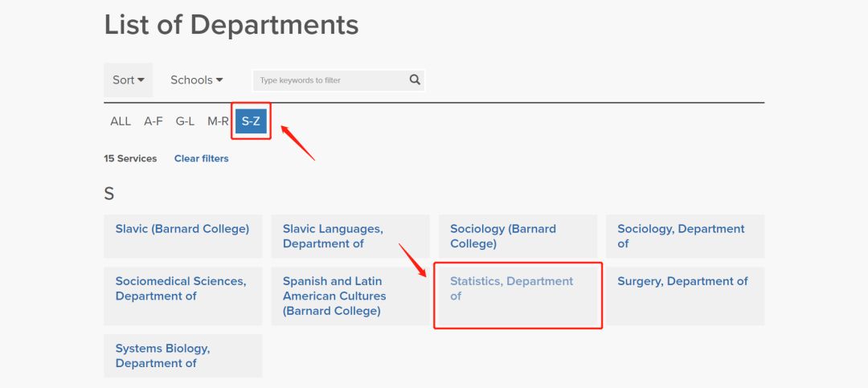Select the ALL filter tab
The width and height of the screenshot is (868, 388).
121,121
